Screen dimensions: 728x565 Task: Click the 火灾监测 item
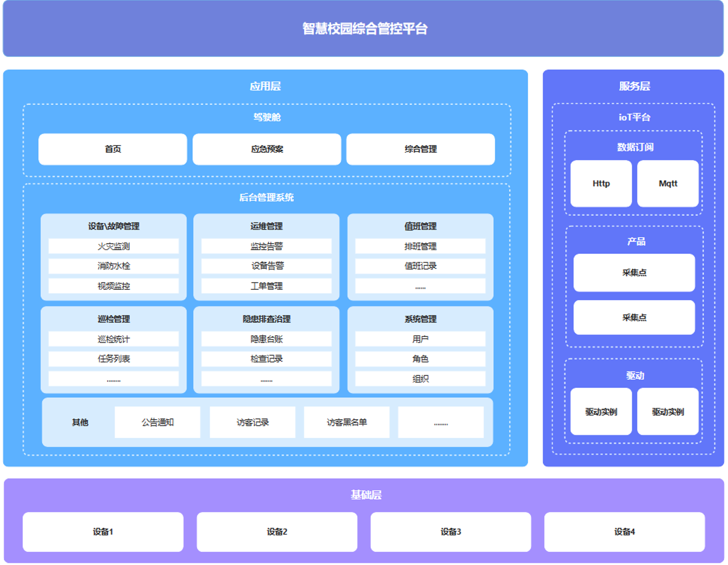tap(113, 247)
